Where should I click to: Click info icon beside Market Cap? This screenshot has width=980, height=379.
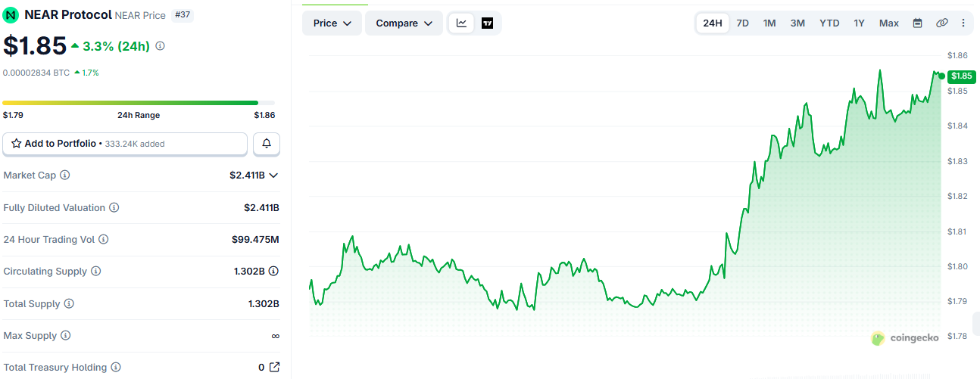[x=64, y=175]
